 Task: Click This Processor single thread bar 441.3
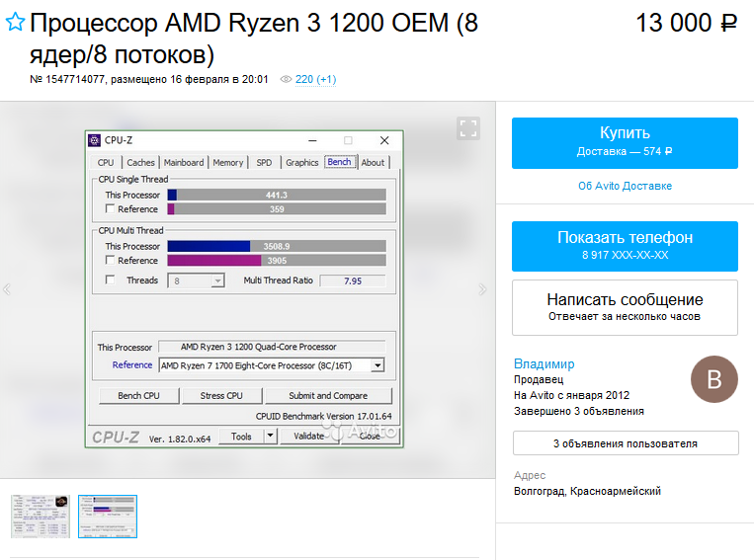(277, 195)
